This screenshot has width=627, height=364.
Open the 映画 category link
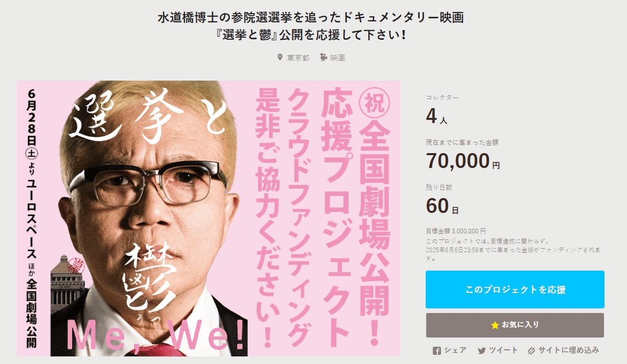(x=338, y=58)
